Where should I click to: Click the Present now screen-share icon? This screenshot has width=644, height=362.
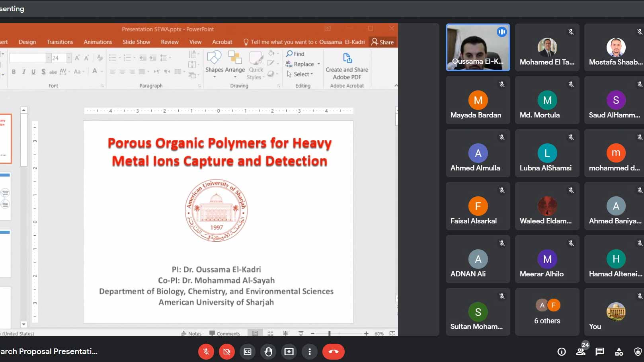(x=289, y=352)
